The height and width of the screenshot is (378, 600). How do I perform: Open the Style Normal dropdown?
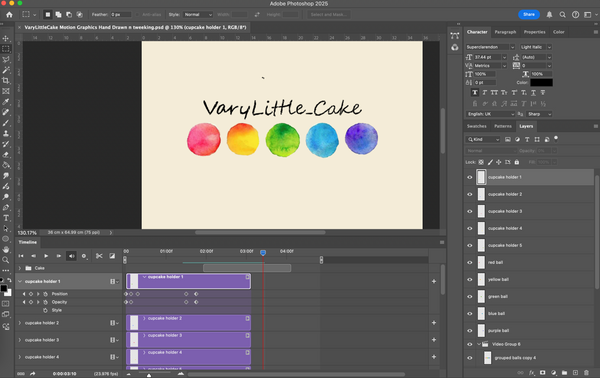click(x=198, y=15)
